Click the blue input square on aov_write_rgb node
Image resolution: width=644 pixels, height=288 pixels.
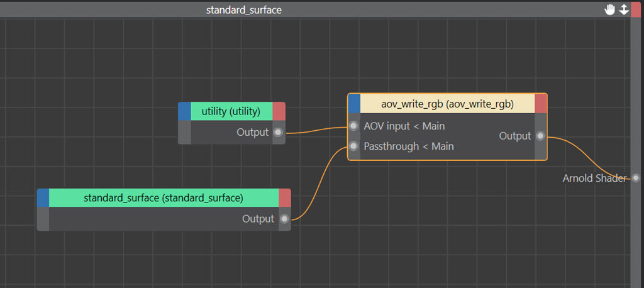tap(354, 104)
